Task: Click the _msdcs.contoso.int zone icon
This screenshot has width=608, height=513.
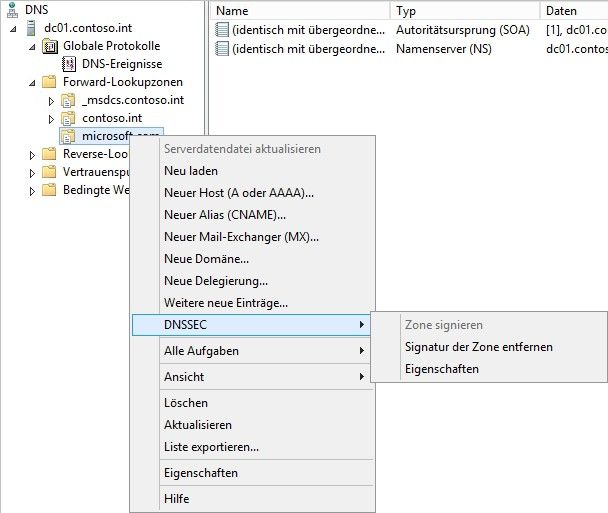Action: point(68,100)
